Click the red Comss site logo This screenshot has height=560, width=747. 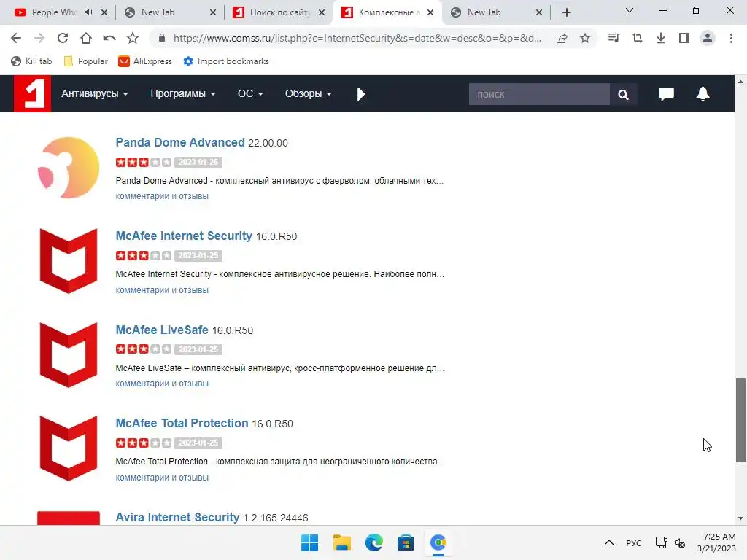pyautogui.click(x=32, y=94)
